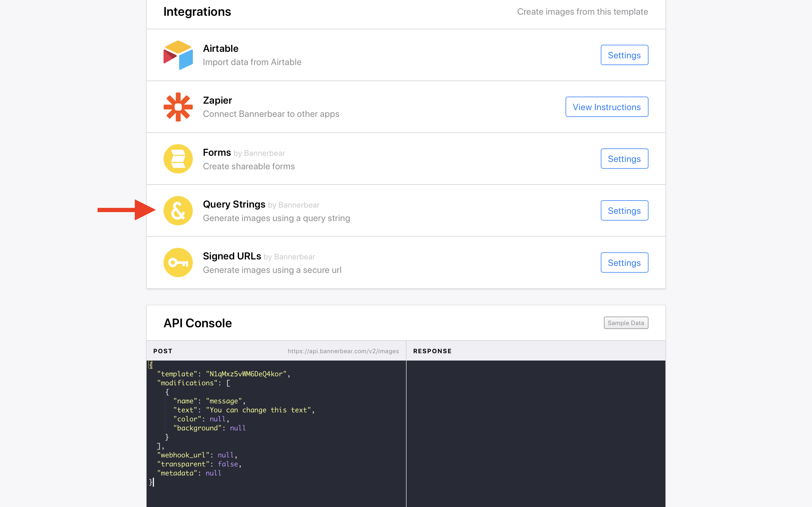Open Zapier View Instructions
The height and width of the screenshot is (507, 812).
607,107
